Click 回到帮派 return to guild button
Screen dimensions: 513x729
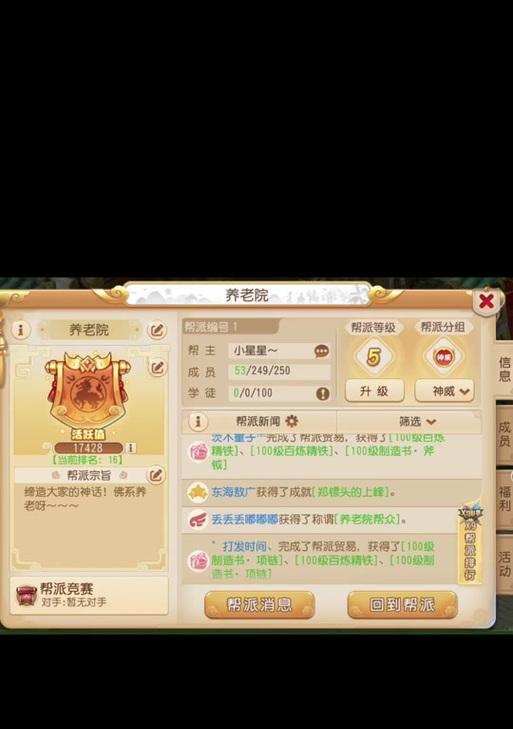(x=402, y=604)
